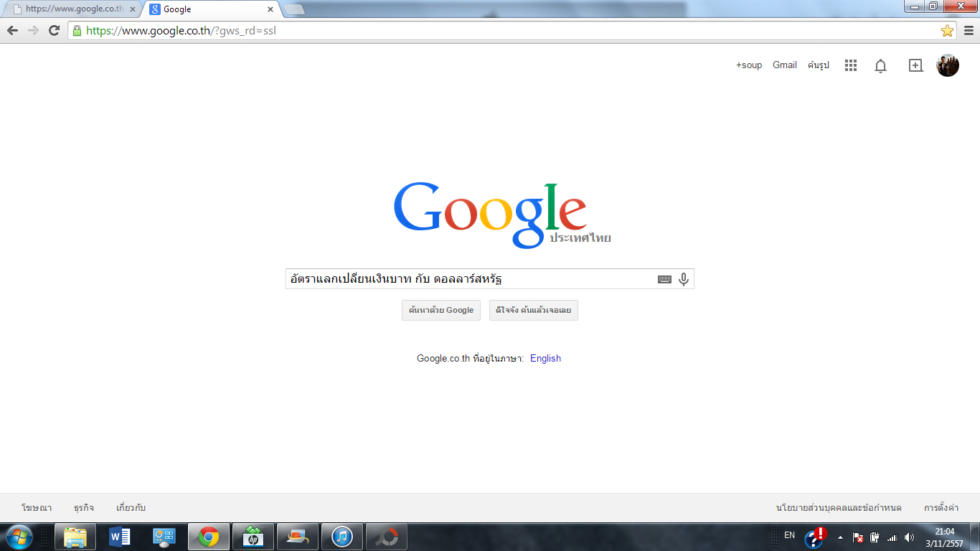Viewport: 980px width, 551px height.
Task: Open the HP app in the taskbar
Action: pos(253,537)
